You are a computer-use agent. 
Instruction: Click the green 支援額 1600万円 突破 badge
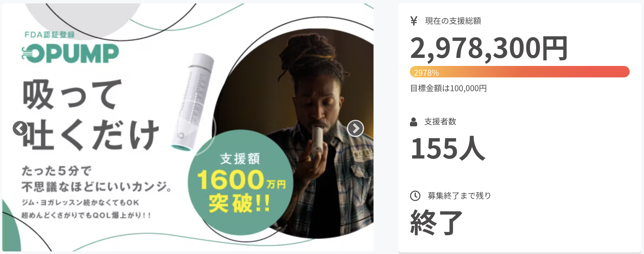point(240,183)
